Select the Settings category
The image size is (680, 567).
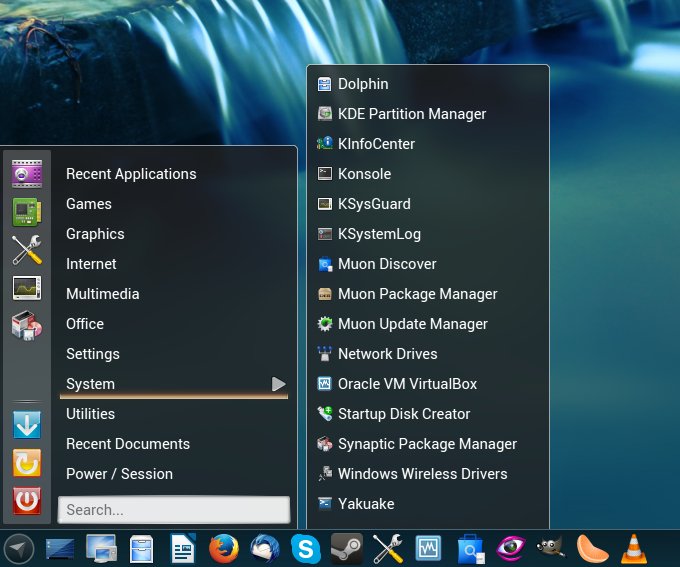click(x=93, y=354)
